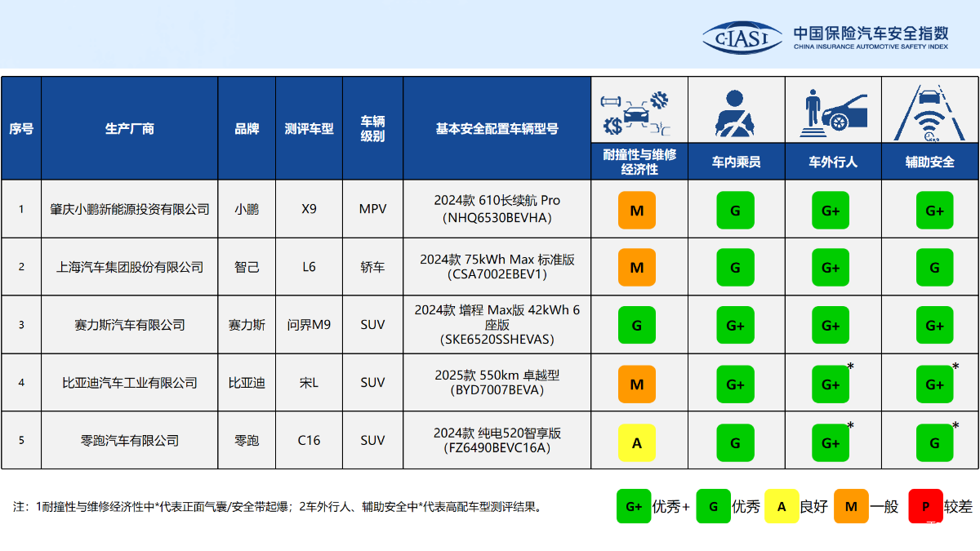
Task: Click the crashworthiness and repair economy icon
Action: [x=637, y=113]
